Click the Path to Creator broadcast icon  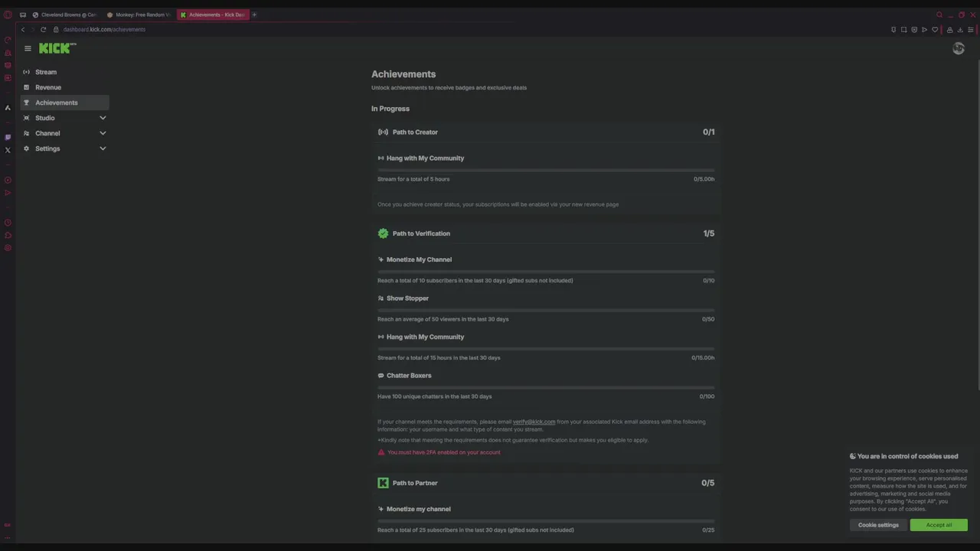[x=383, y=132]
